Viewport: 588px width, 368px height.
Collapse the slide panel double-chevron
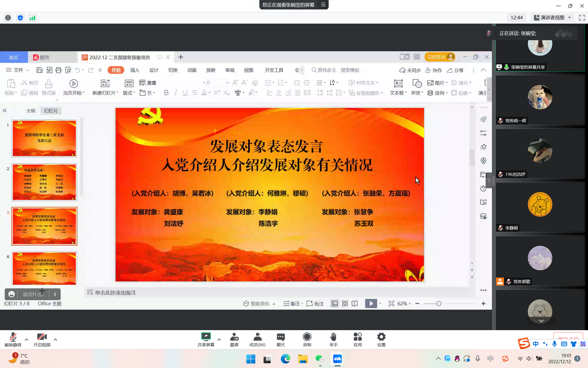pyautogui.click(x=5, y=110)
